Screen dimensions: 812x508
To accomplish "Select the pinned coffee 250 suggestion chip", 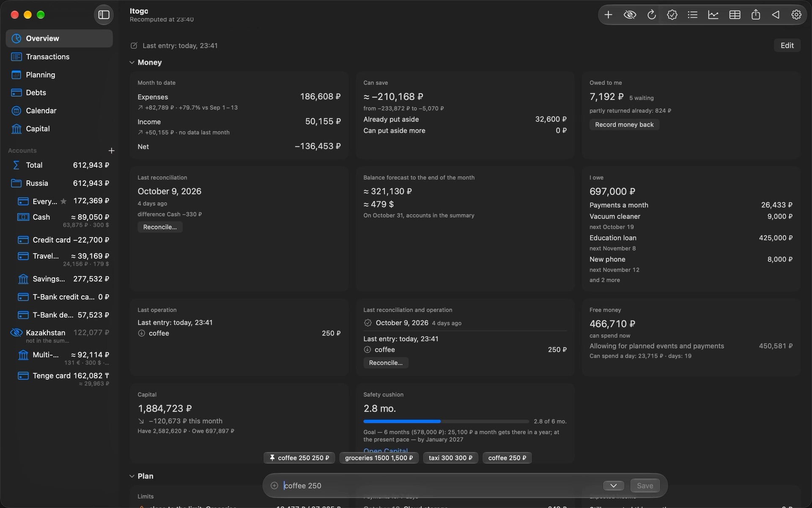I will pos(299,458).
